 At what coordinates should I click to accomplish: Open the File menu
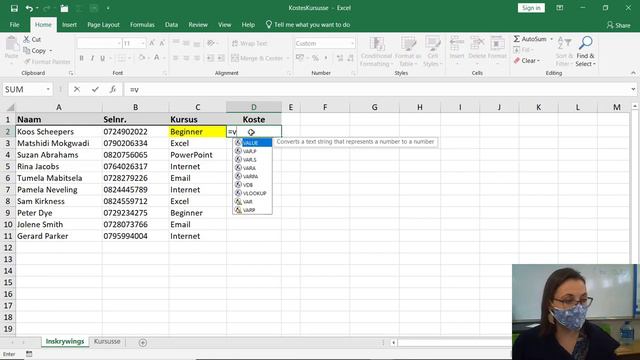pyautogui.click(x=14, y=25)
